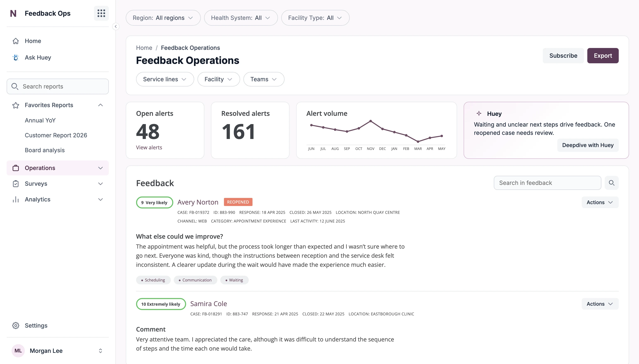Click the Search in feedback field
This screenshot has height=364, width=639.
tap(547, 183)
